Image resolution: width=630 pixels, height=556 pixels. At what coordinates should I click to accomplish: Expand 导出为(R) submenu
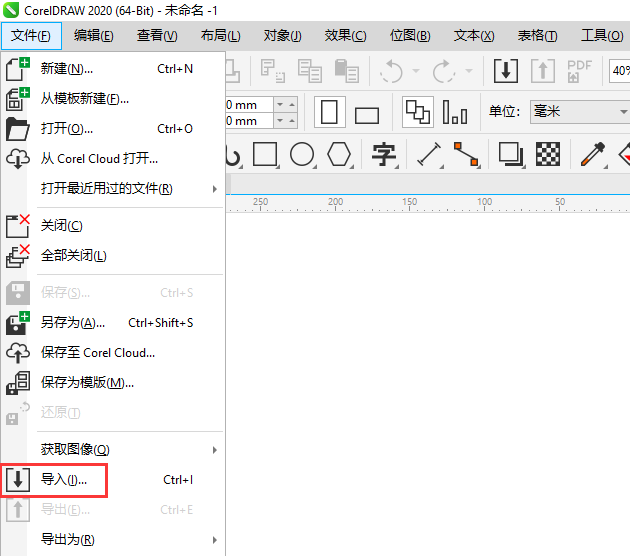tap(112, 540)
